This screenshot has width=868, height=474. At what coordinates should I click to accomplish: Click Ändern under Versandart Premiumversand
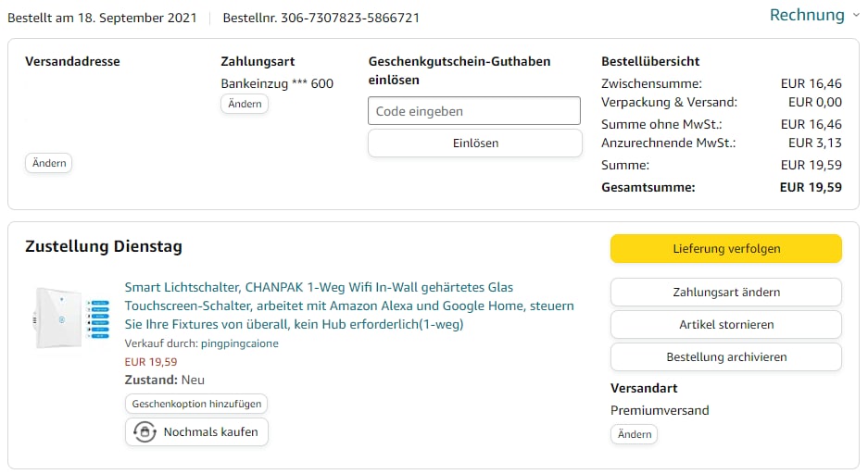(x=635, y=434)
